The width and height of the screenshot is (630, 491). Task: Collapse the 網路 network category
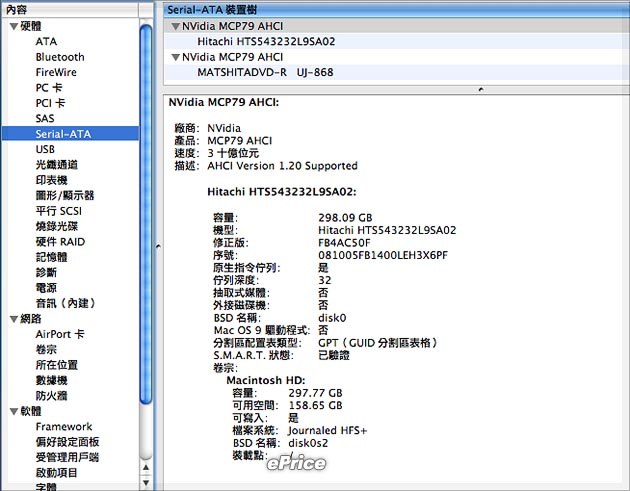[x=14, y=319]
